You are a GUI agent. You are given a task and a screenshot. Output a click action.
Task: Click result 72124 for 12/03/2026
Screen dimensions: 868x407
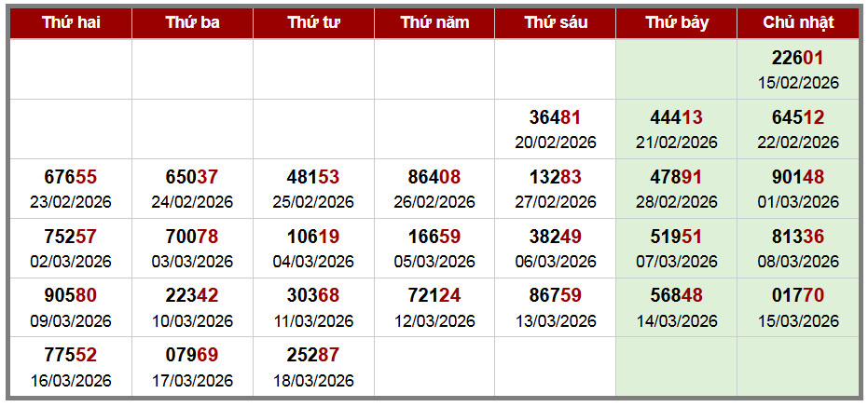434,296
